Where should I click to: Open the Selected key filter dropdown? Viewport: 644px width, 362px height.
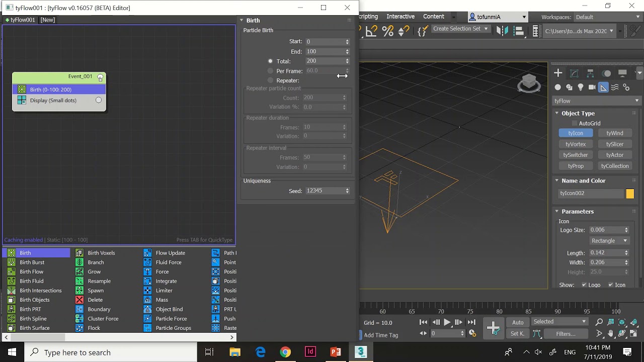coord(559,322)
